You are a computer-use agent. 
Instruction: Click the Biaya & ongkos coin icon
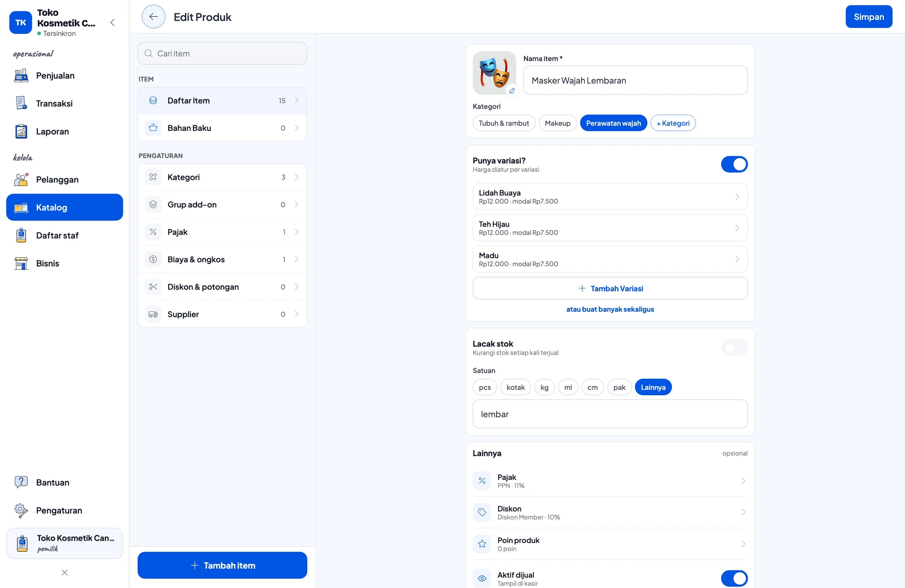tap(153, 259)
